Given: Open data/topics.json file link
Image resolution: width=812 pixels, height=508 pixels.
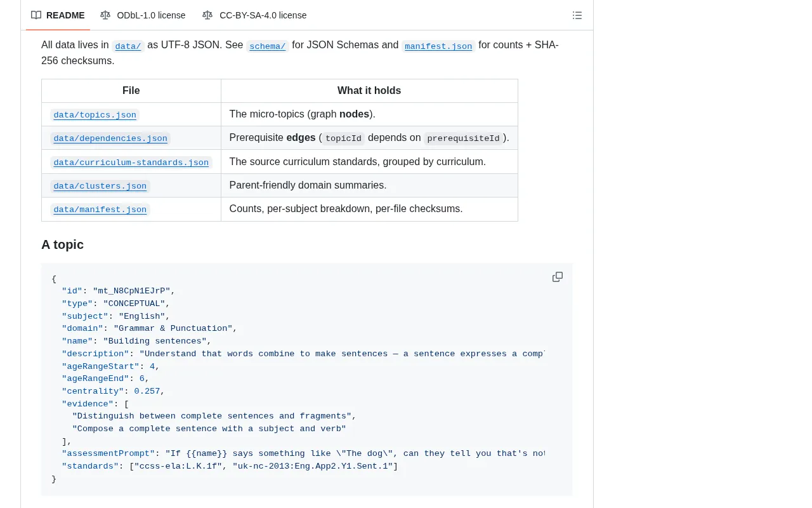Looking at the screenshot, I should click(x=95, y=115).
